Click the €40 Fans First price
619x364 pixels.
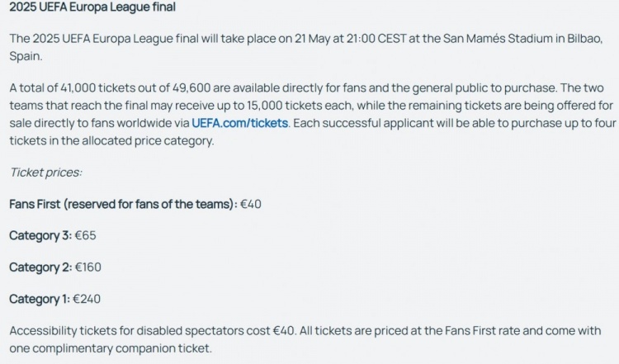pyautogui.click(x=251, y=204)
